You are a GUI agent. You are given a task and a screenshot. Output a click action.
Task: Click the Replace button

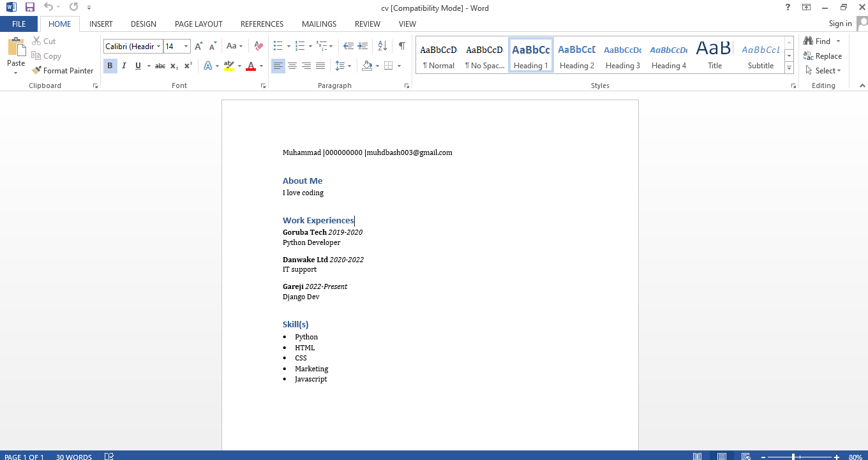click(x=823, y=56)
